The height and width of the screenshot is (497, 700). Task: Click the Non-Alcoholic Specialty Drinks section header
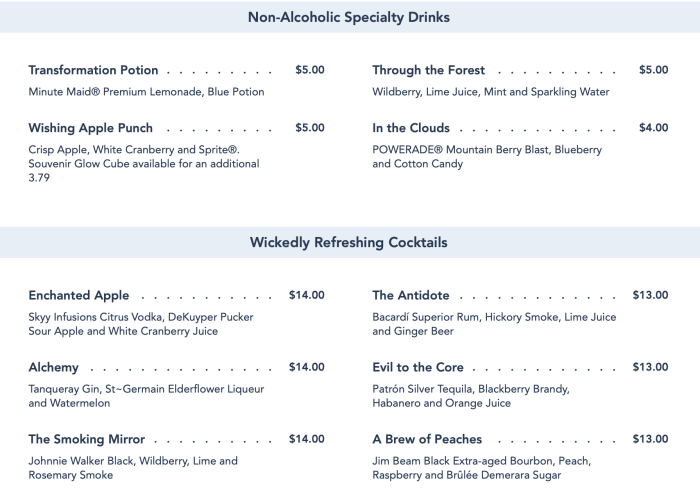coord(349,17)
